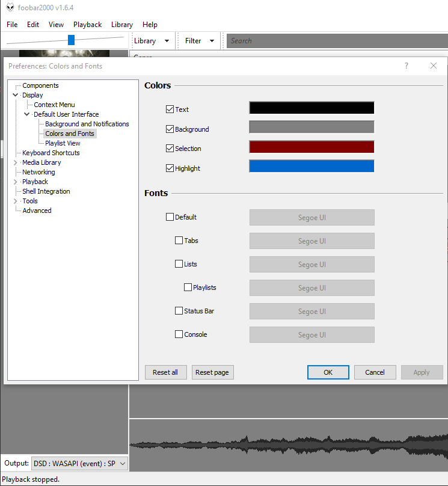Select Keyboard Shortcuts tree item
Screen dimensions: 448x486
(x=51, y=153)
